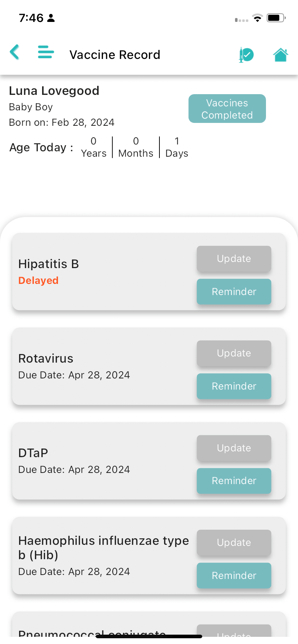Go to home via house icon
The width and height of the screenshot is (298, 644).
tap(281, 55)
